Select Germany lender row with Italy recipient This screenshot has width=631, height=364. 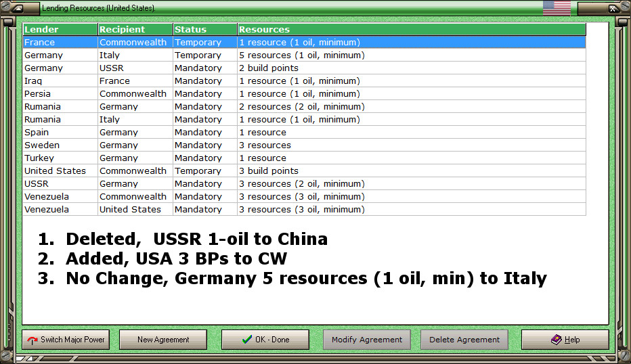click(x=304, y=55)
